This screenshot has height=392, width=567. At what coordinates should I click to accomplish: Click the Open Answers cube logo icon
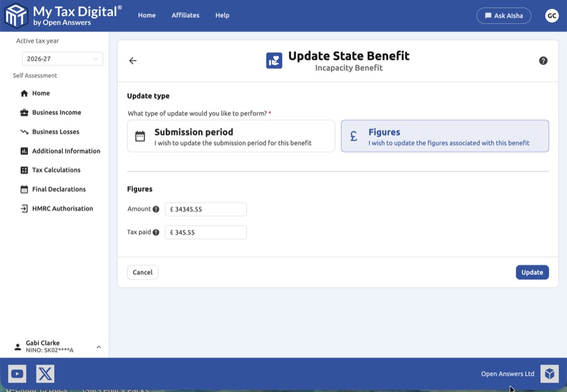[x=549, y=374]
